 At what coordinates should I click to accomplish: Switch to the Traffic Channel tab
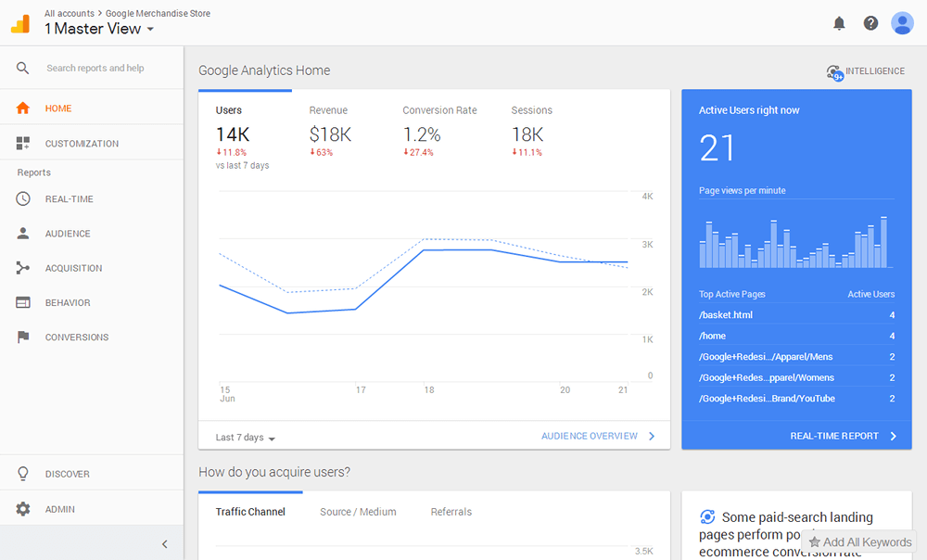pos(250,512)
